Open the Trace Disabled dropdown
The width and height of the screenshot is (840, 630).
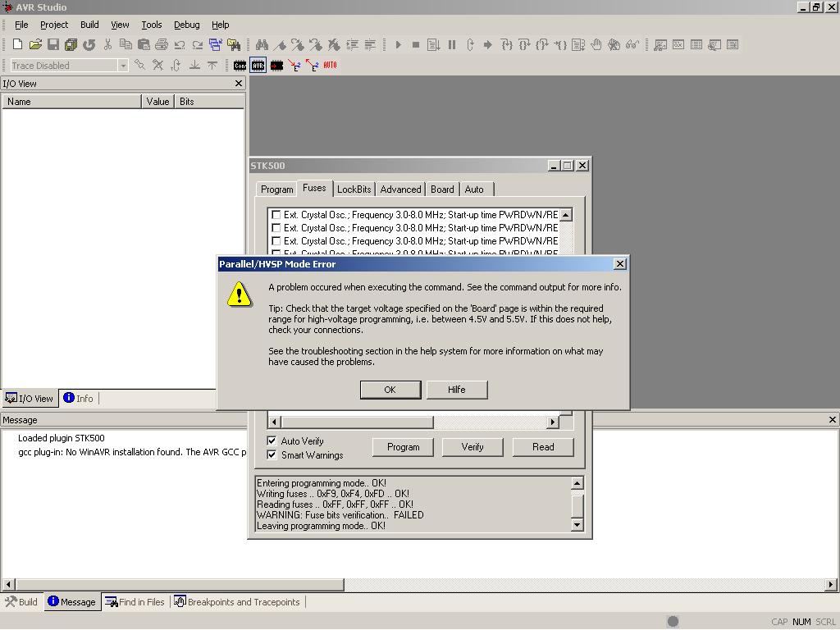coord(123,66)
